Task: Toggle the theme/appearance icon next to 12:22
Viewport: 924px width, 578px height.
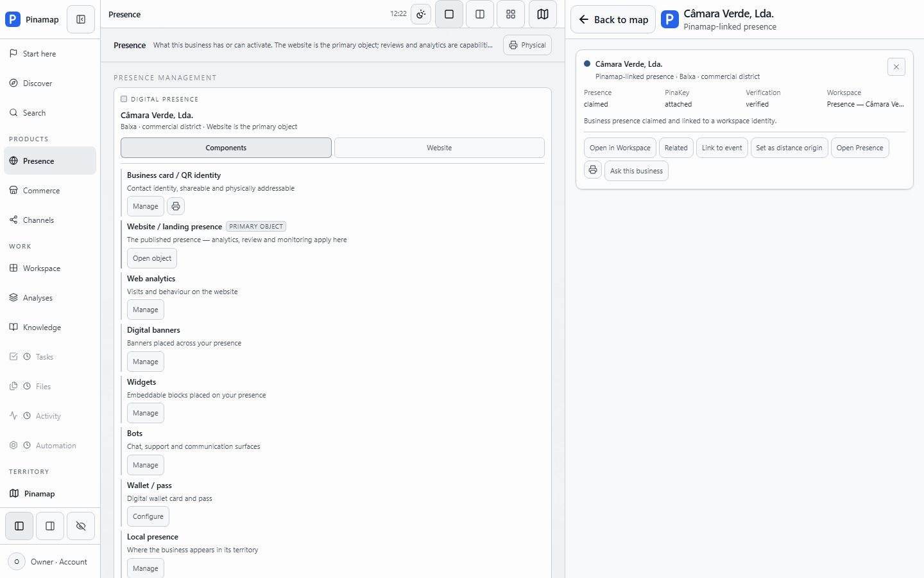Action: coord(421,14)
